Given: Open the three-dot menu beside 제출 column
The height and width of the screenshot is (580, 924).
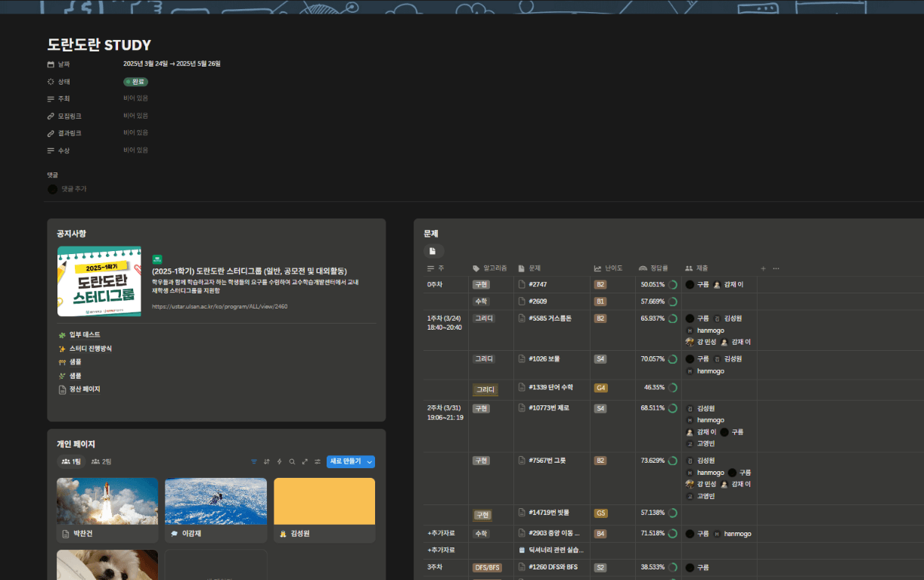Looking at the screenshot, I should coord(776,268).
